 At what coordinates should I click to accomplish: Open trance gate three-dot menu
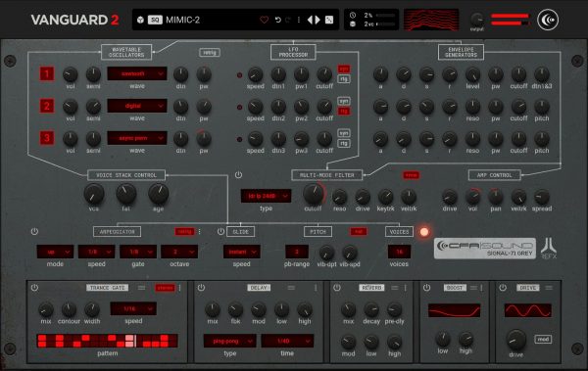pos(180,288)
